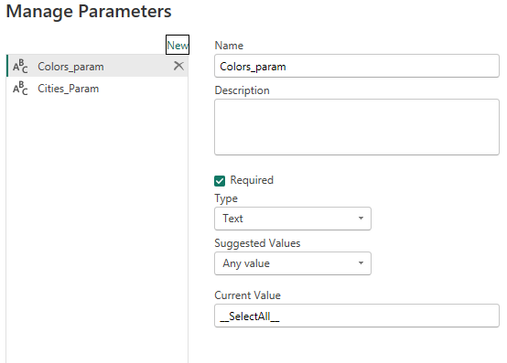Screen dimensions: 507x363
Task: Click the Required label text
Action: pyautogui.click(x=252, y=180)
